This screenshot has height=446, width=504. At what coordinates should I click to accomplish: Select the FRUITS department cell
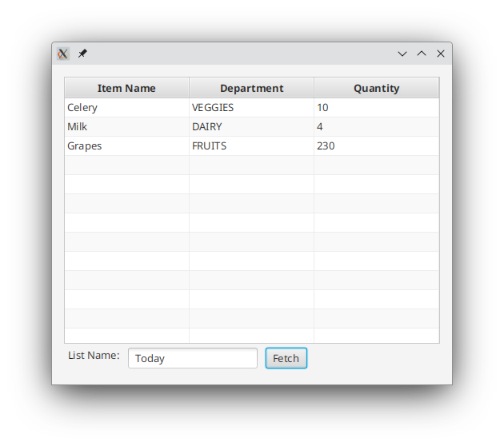click(252, 146)
